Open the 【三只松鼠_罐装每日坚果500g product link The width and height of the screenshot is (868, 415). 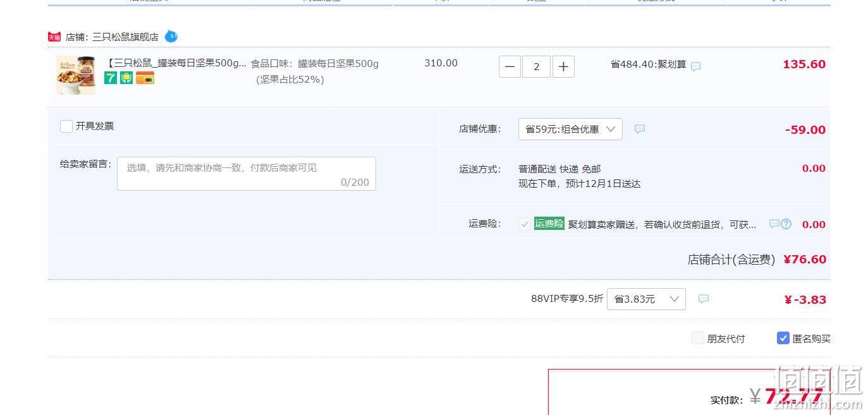click(x=176, y=63)
